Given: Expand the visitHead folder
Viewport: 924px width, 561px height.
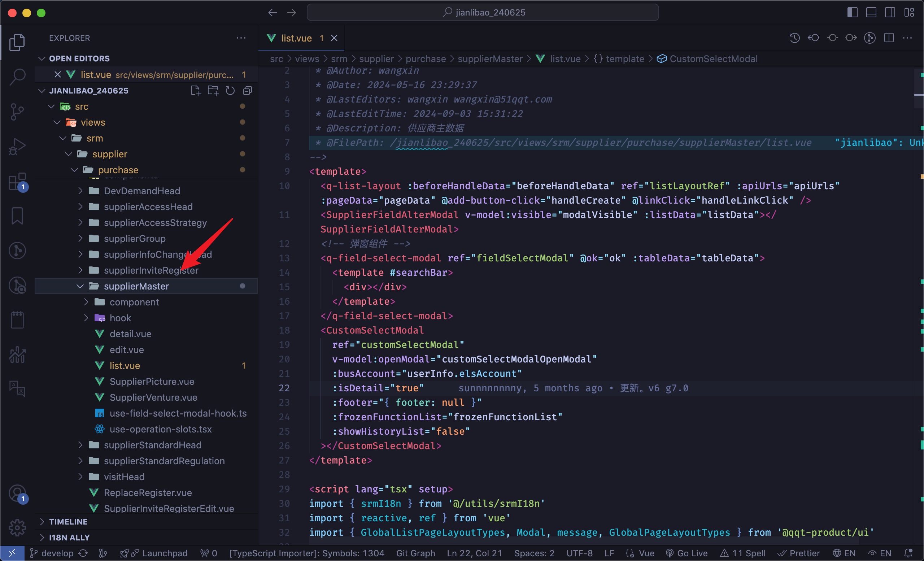Looking at the screenshot, I should tap(80, 477).
